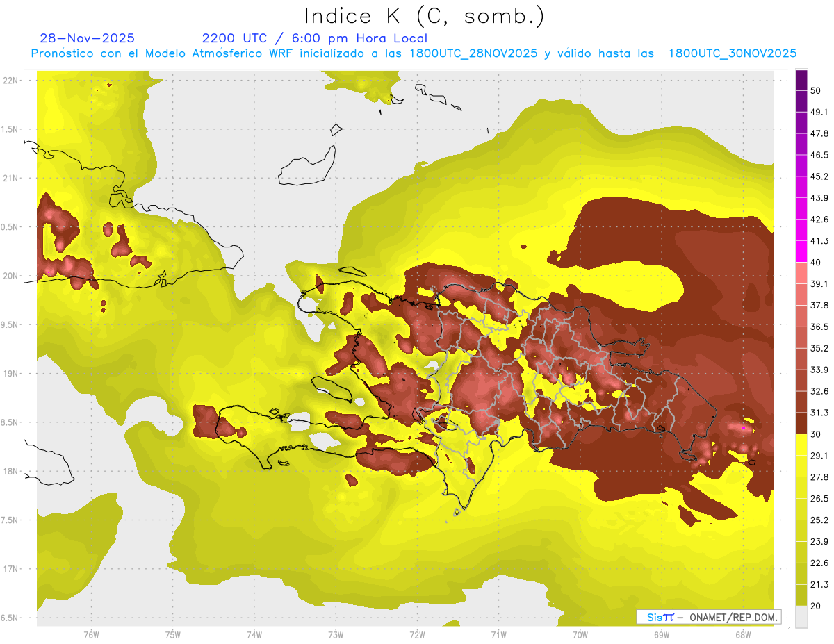Click the colorbar value "26.5"

(819, 499)
